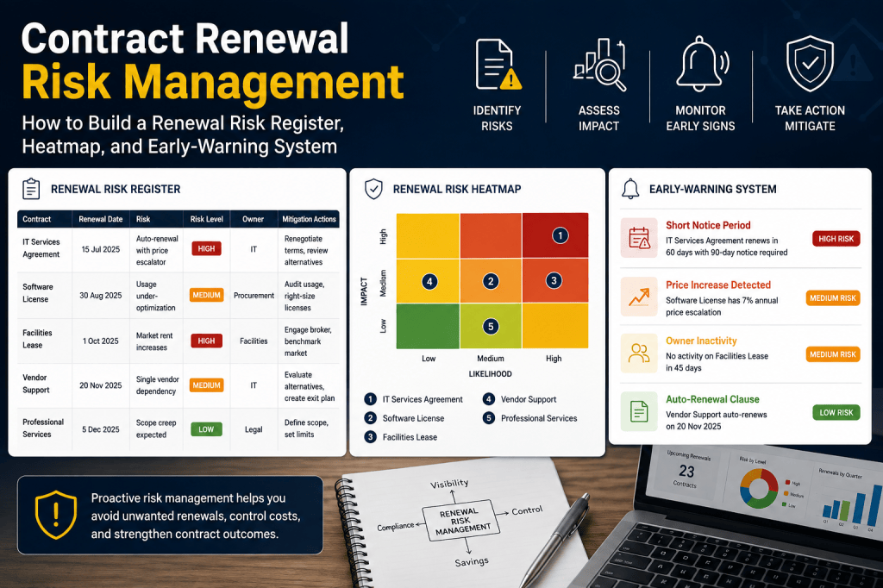Click the Procurement owner cell
This screenshot has height=588, width=883.
(x=254, y=295)
